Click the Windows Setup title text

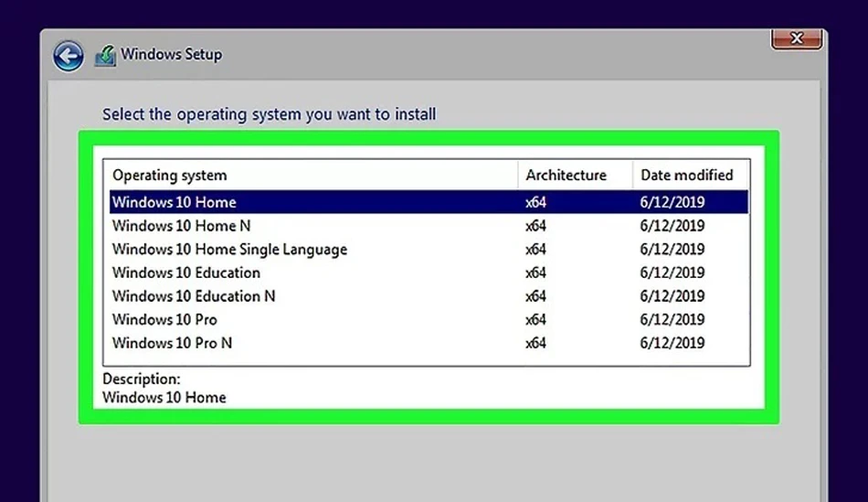pyautogui.click(x=172, y=54)
